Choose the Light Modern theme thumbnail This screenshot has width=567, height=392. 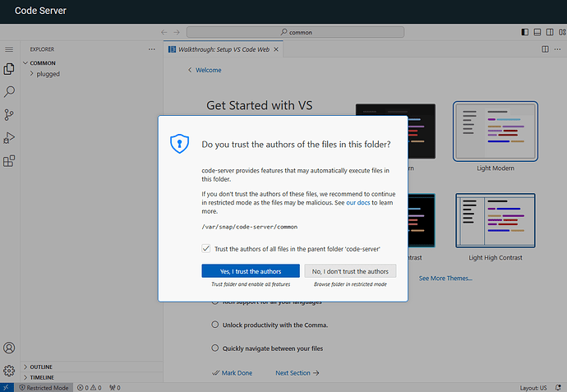point(495,131)
